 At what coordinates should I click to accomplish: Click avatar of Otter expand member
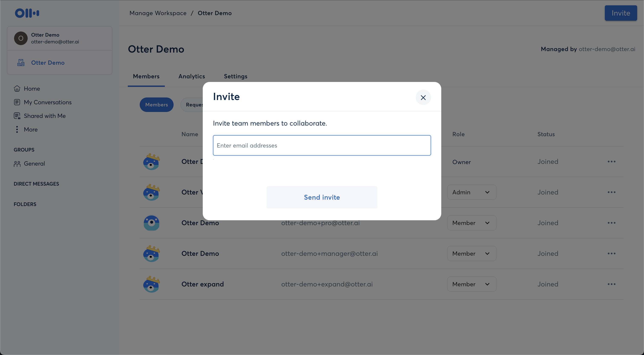[151, 284]
